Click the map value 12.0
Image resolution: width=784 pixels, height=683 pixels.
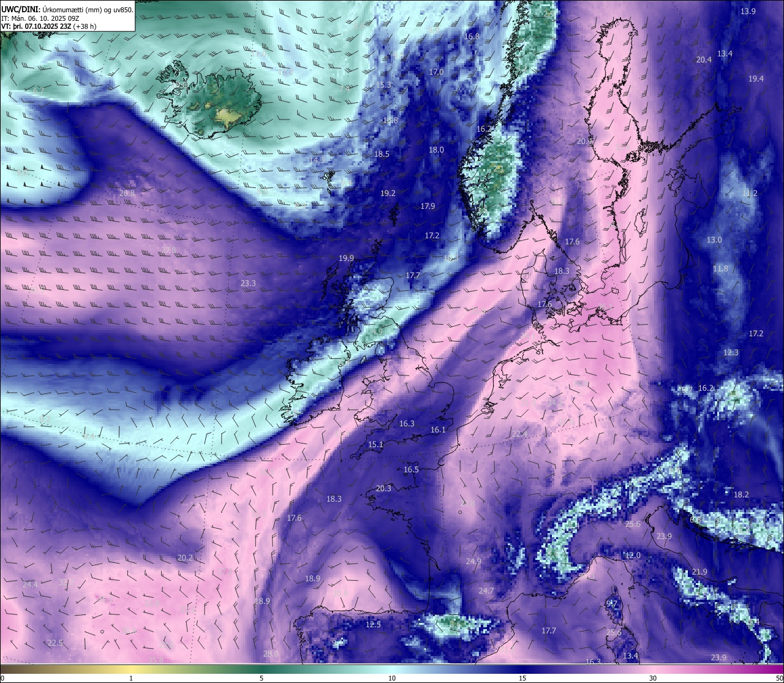(633, 556)
